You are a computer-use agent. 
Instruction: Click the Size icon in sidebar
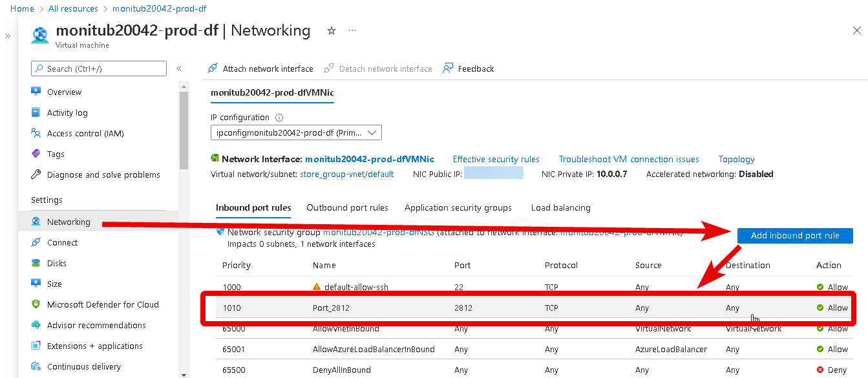(x=36, y=284)
